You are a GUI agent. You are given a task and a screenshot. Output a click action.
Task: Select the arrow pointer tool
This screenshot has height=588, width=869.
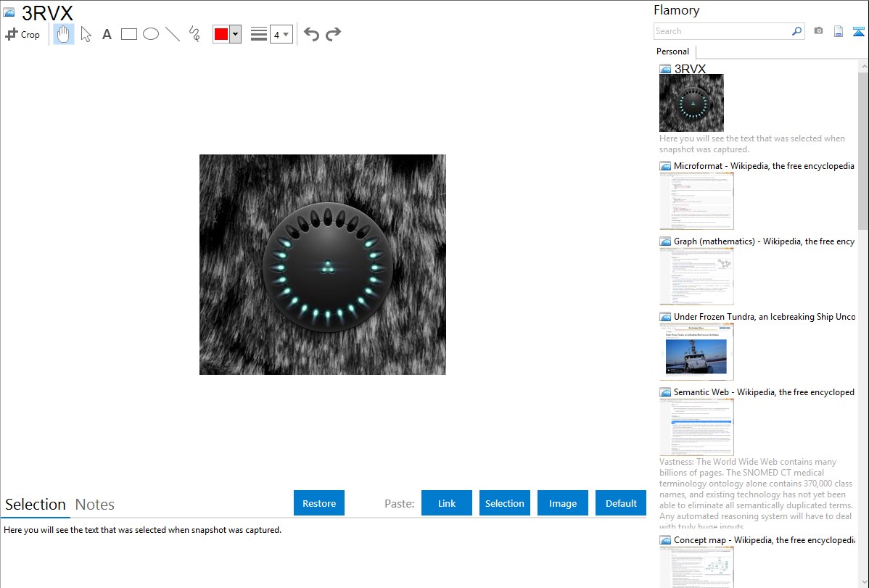[x=86, y=34]
